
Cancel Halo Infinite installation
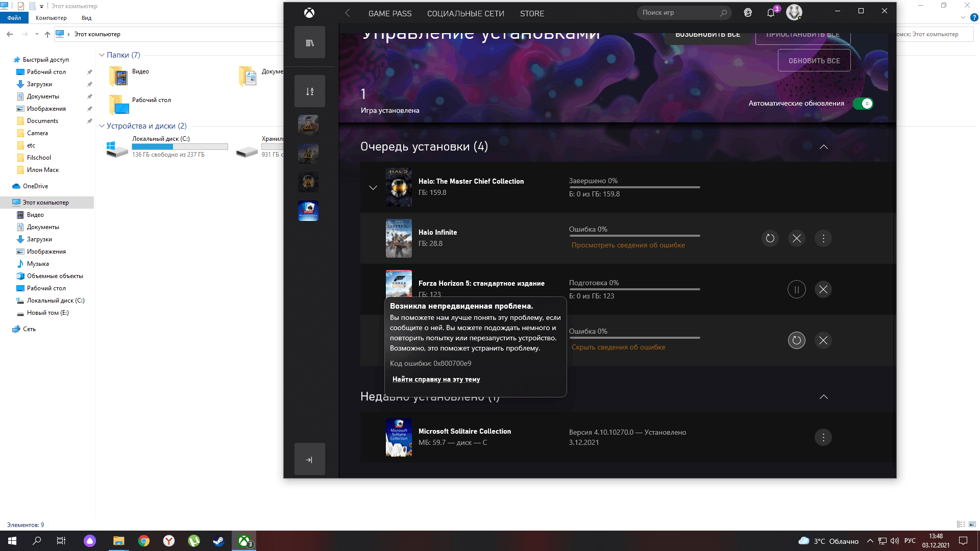797,238
